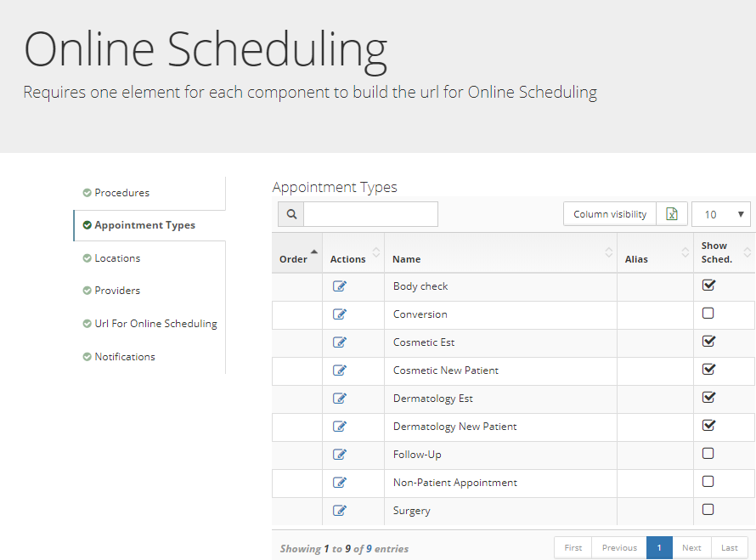Open the entries-per-page dropdown showing 10

[720, 213]
